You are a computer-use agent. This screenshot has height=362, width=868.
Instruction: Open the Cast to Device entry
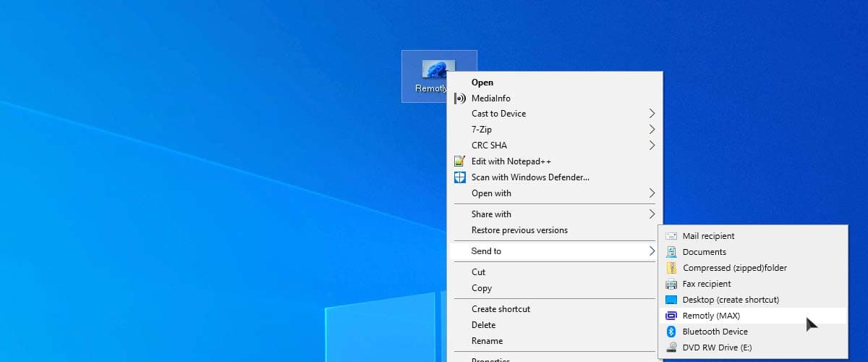(x=555, y=114)
